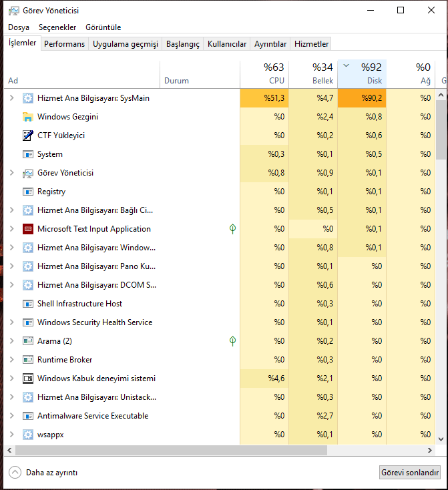Image resolution: width=448 pixels, height=490 pixels.
Task: Sort by the Durum column header
Action: 200,74
